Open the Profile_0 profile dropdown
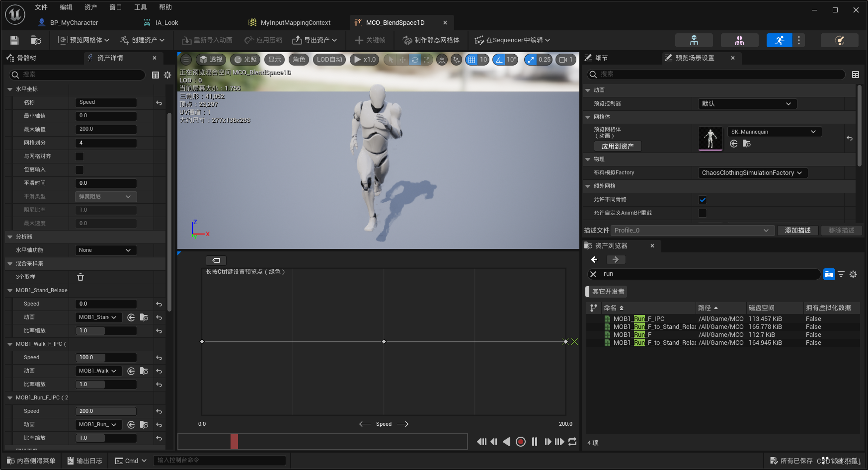868x470 pixels. tap(692, 231)
